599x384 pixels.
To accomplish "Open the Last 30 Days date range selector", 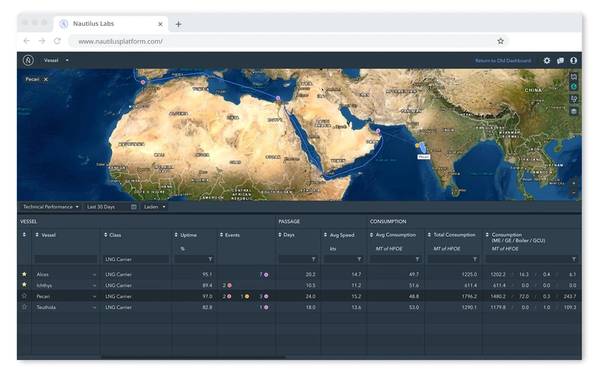I will tap(111, 207).
